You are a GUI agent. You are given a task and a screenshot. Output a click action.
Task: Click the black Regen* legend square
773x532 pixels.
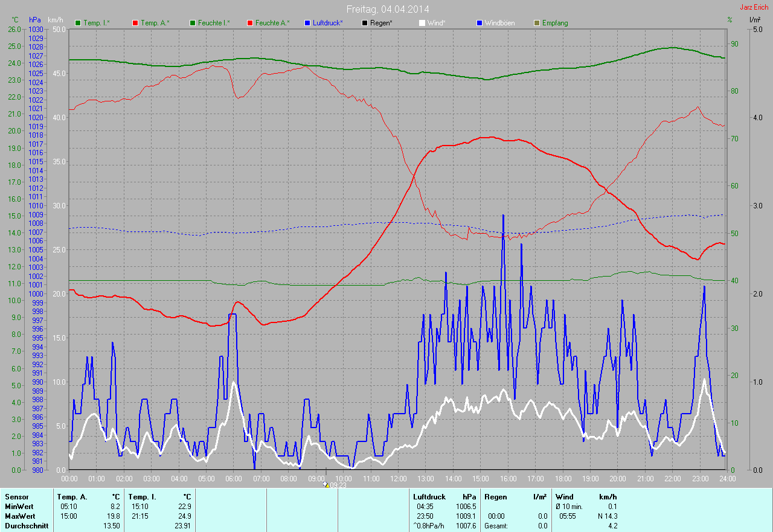365,23
